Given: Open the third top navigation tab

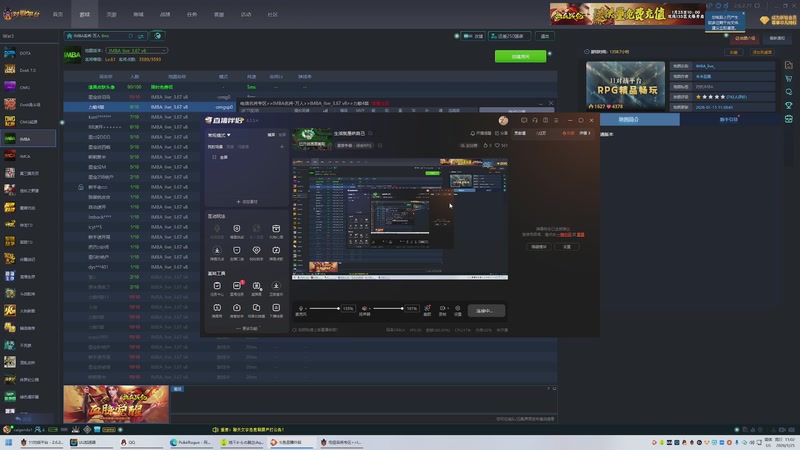Looking at the screenshot, I should click(x=111, y=14).
